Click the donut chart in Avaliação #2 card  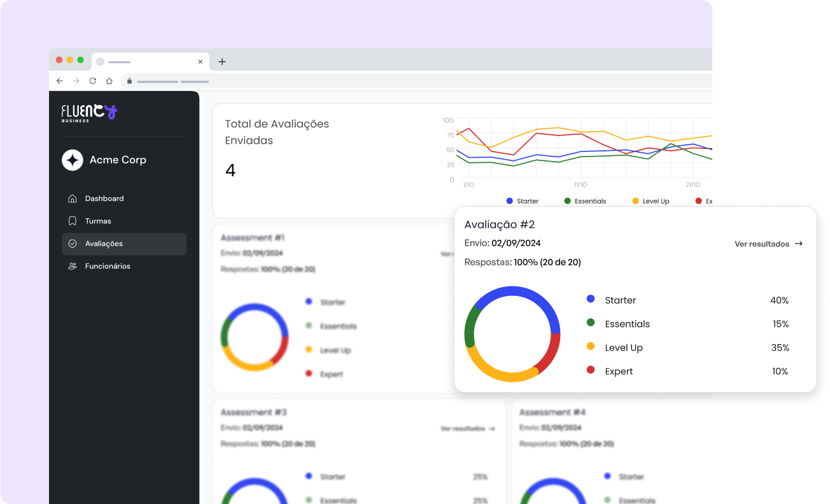tap(512, 334)
